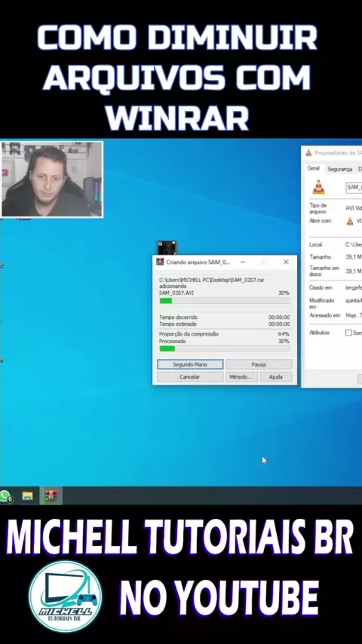This screenshot has height=644, width=362.
Task: Open File Explorer from the taskbar
Action: (x=28, y=495)
